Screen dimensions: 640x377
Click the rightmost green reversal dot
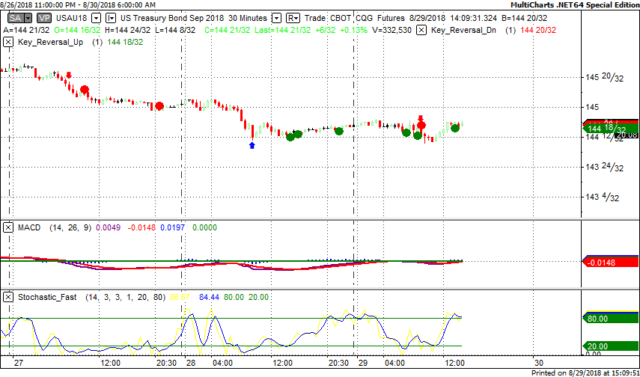coord(455,128)
